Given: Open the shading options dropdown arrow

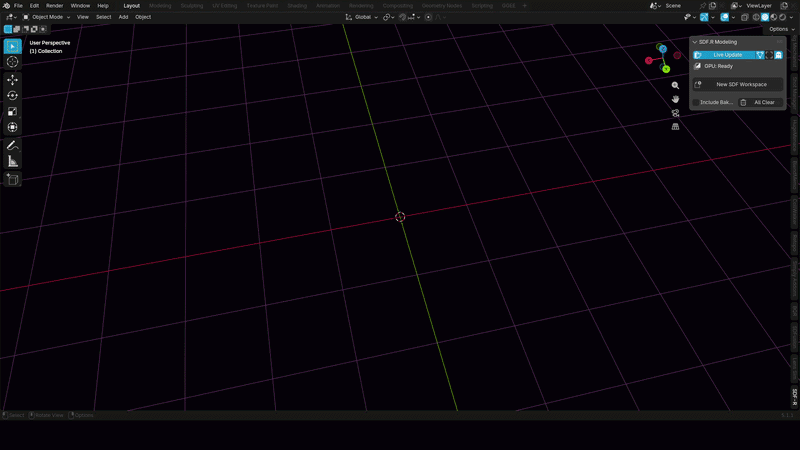Looking at the screenshot, I should pos(791,17).
